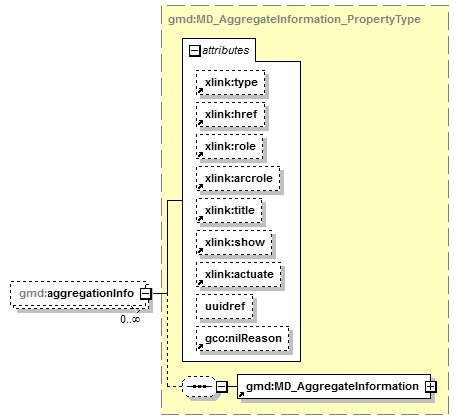
Task: Click the reference arrow on xlink:show
Action: [200, 251]
